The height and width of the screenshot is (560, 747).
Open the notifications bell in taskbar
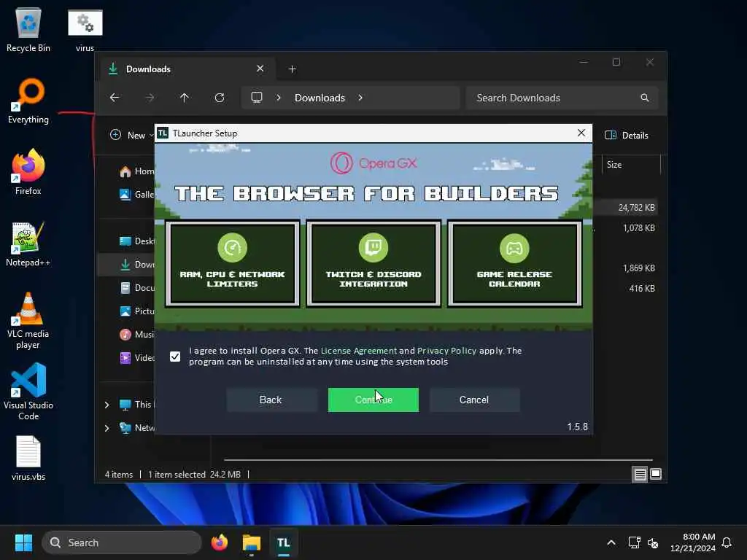pos(727,542)
